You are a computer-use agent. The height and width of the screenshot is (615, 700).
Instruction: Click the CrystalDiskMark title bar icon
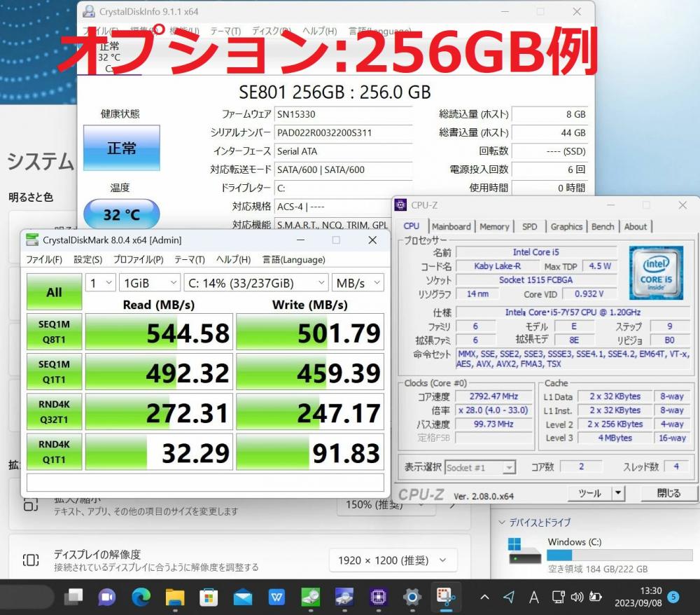(32, 240)
